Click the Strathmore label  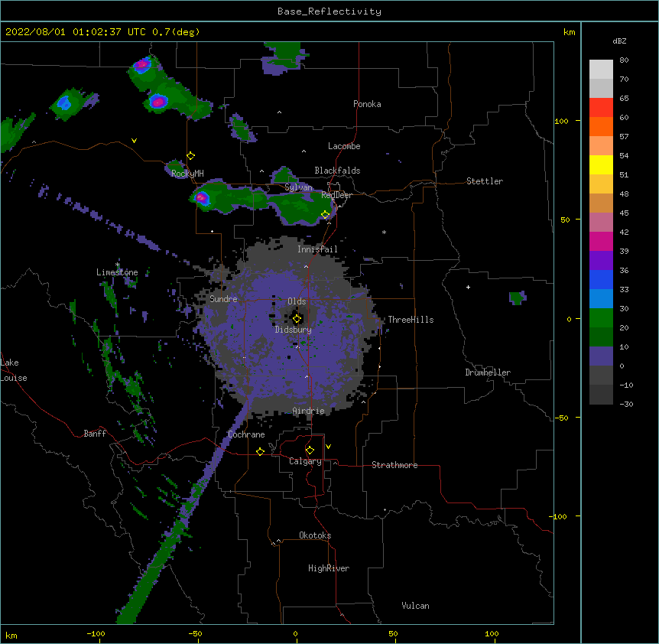click(x=394, y=465)
